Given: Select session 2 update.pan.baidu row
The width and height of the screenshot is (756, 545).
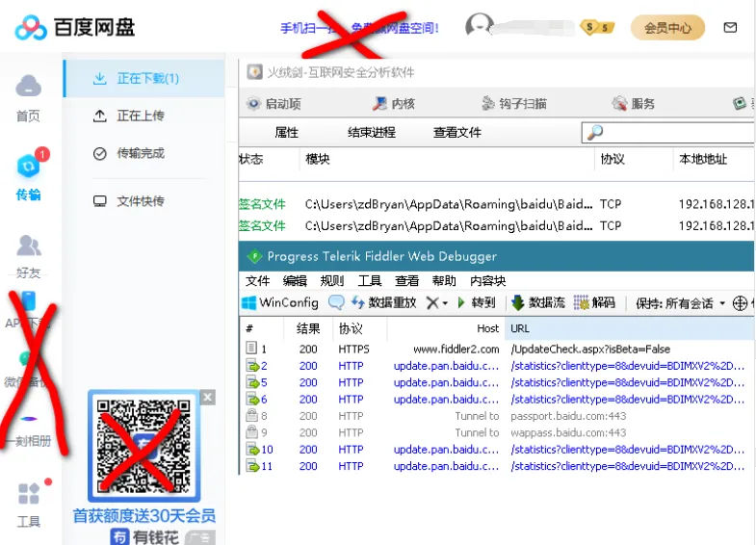Looking at the screenshot, I should point(497,366).
